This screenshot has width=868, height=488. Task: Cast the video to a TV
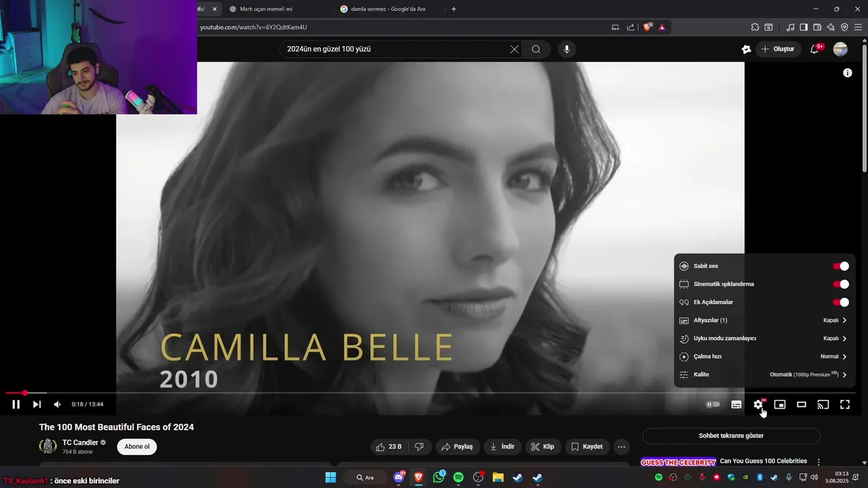click(823, 405)
